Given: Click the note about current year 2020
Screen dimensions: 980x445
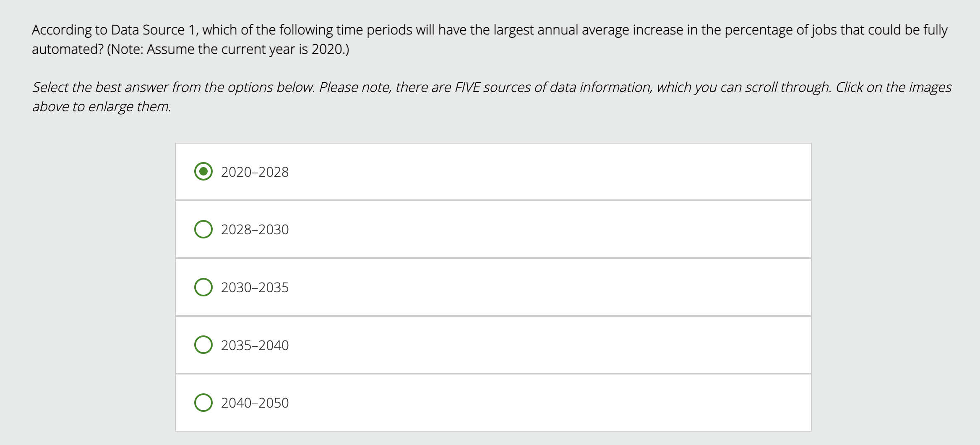Looking at the screenshot, I should tap(228, 49).
